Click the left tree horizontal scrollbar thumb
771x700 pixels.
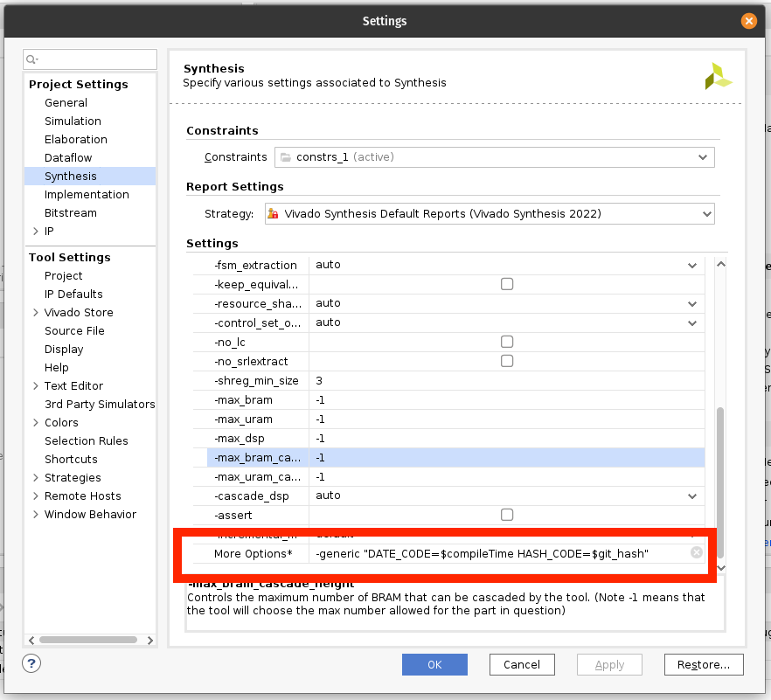pyautogui.click(x=88, y=640)
